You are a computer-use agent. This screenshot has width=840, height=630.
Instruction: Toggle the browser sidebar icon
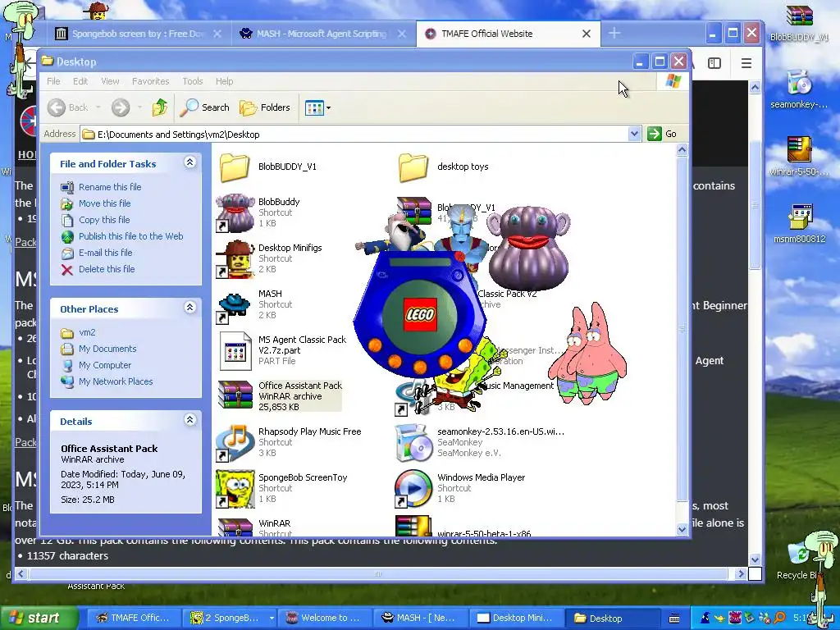pyautogui.click(x=714, y=63)
